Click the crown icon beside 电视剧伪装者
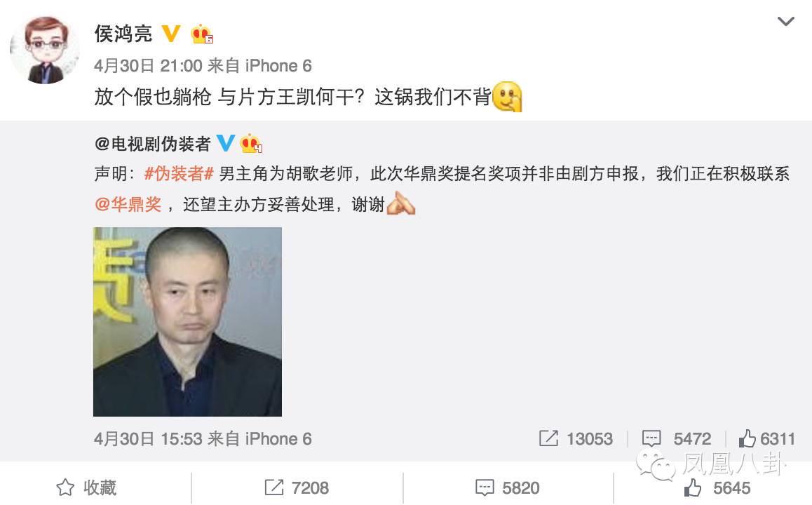 tap(251, 144)
